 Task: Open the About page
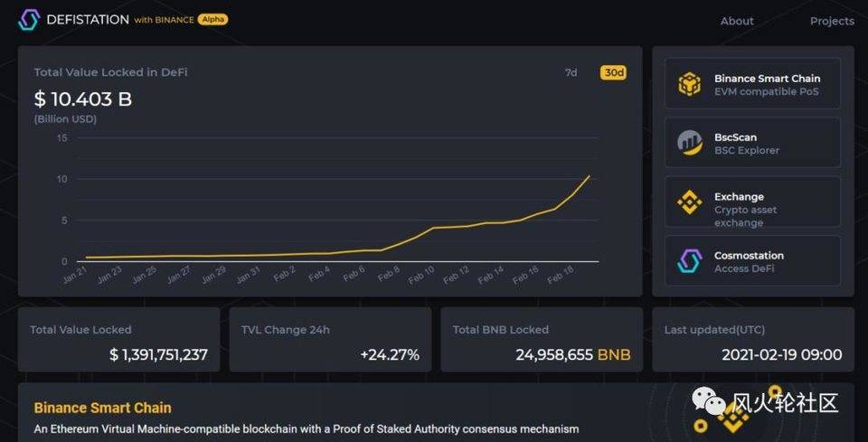(x=737, y=21)
